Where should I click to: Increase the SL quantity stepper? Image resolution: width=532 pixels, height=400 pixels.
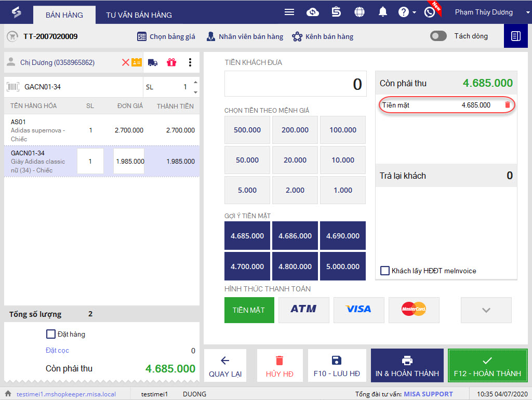195,82
